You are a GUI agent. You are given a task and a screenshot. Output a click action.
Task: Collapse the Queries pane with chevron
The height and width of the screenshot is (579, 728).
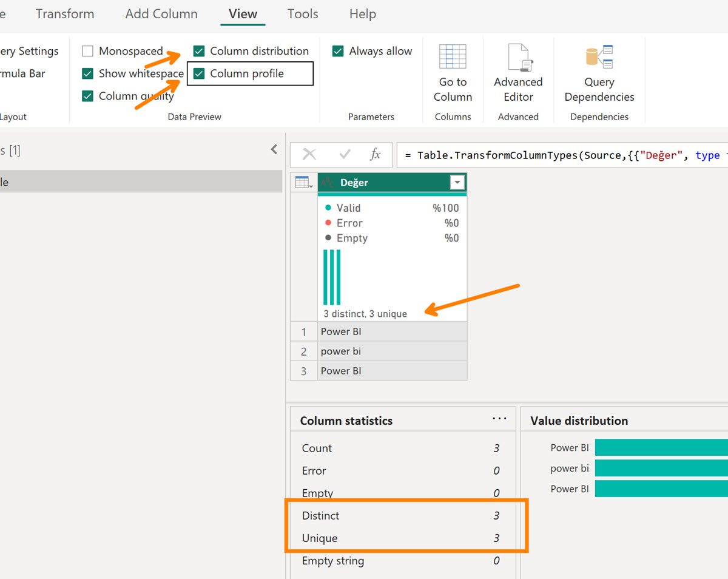pyautogui.click(x=274, y=149)
